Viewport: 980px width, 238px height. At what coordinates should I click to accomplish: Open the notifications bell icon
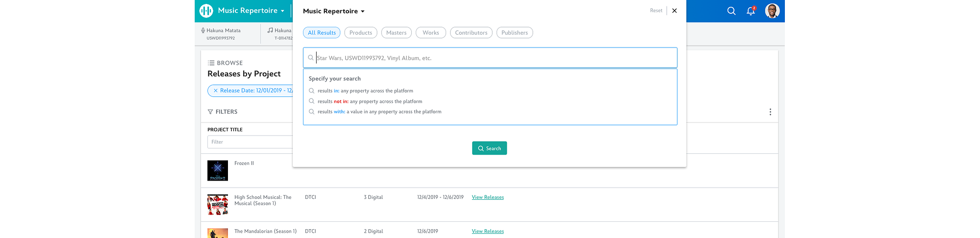751,11
